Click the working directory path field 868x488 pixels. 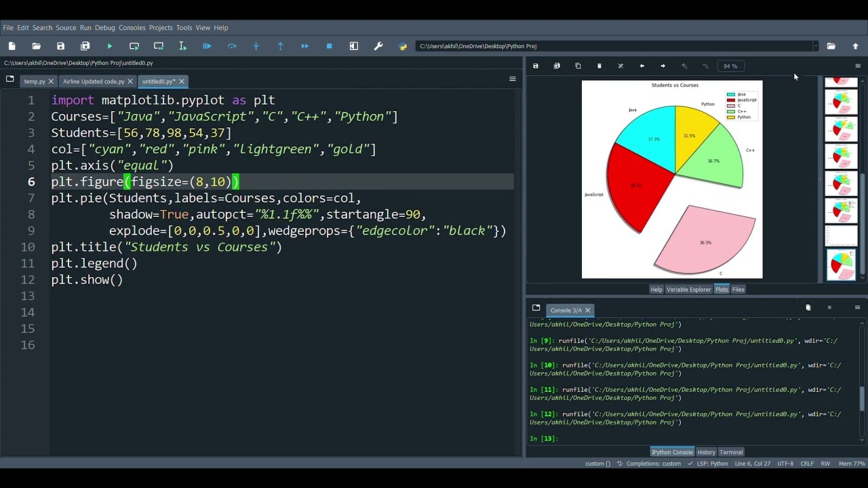[x=614, y=46]
